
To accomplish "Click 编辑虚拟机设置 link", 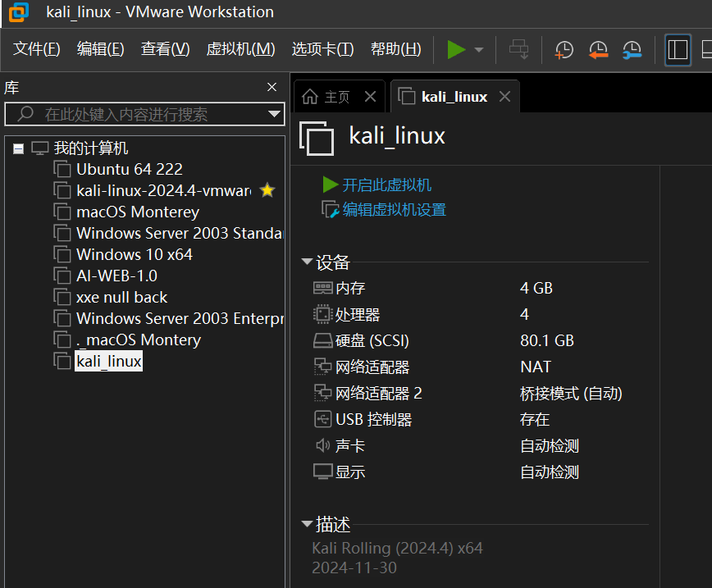I will pyautogui.click(x=394, y=210).
